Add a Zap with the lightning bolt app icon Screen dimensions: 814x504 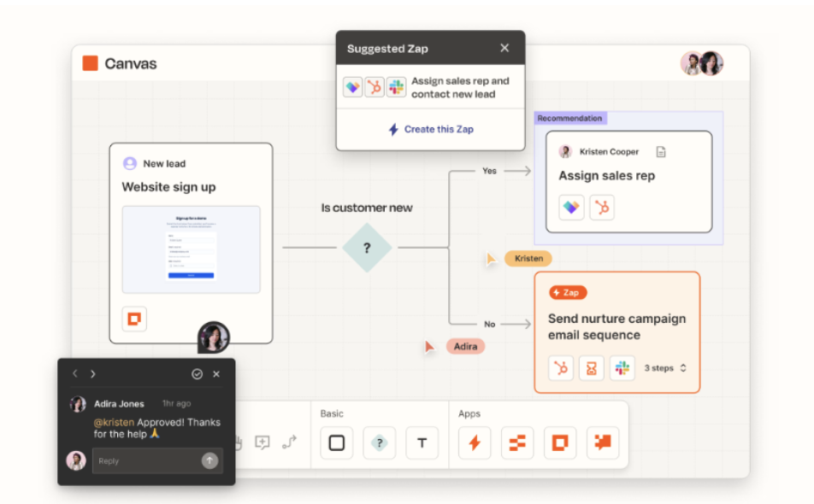(x=475, y=442)
